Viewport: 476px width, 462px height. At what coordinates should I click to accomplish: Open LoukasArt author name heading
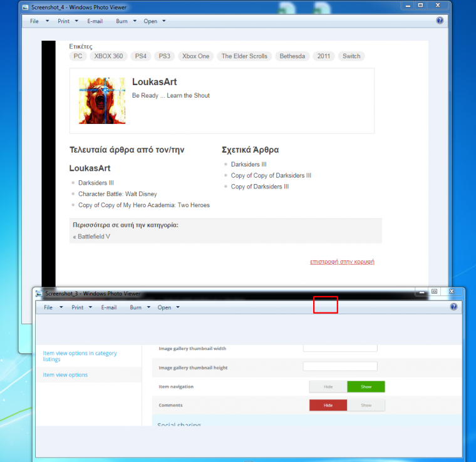click(x=155, y=82)
